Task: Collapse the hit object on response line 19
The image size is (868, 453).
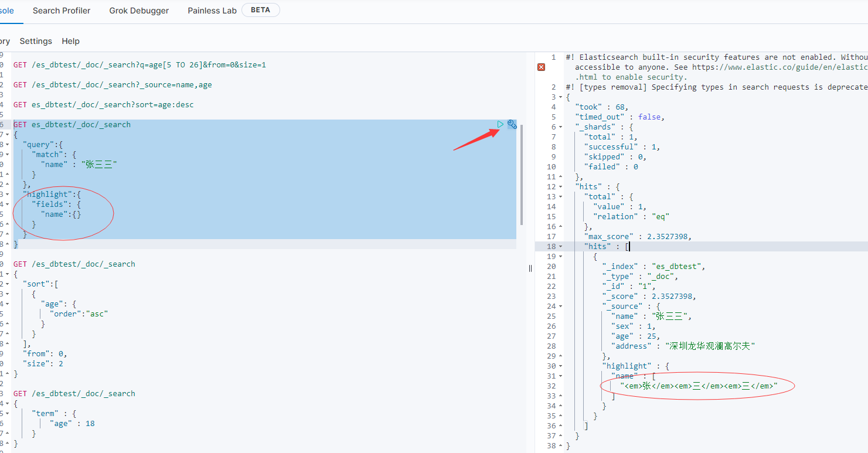Action: click(x=560, y=257)
